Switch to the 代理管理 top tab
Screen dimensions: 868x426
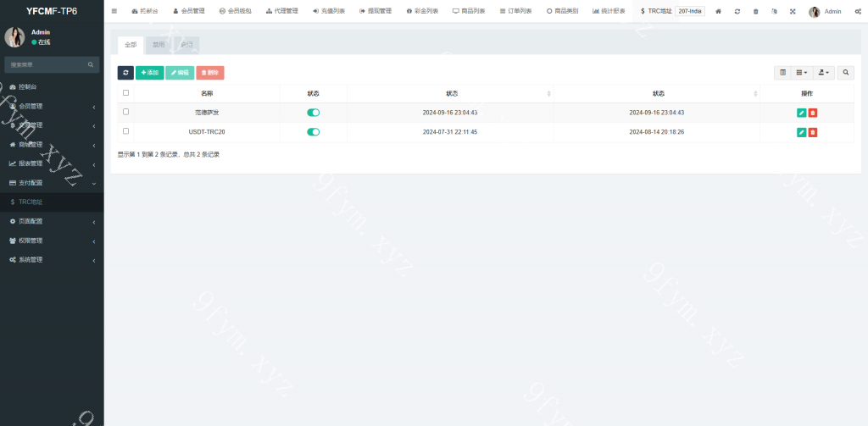pyautogui.click(x=281, y=11)
